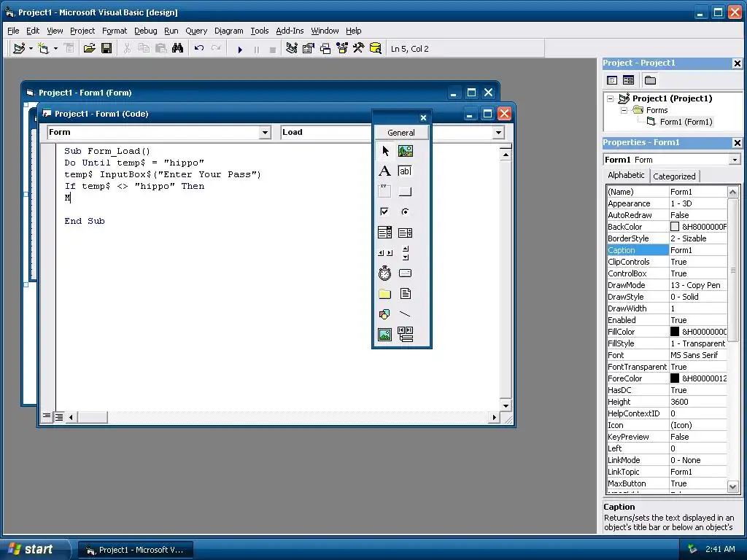Open Form Layout Window toolbar icon
The image size is (747, 560).
click(x=325, y=49)
